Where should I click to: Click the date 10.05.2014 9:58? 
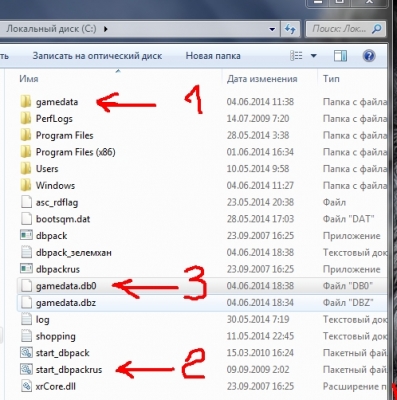coord(258,169)
